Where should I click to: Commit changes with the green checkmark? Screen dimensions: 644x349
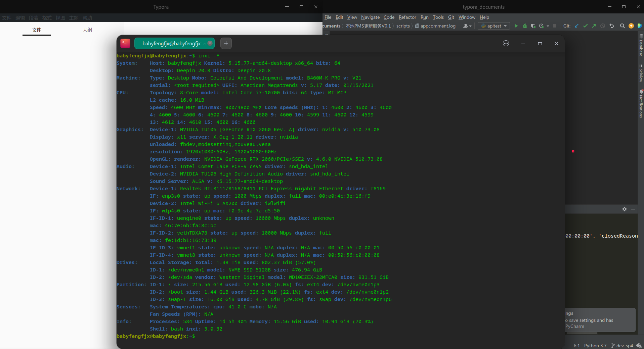[585, 26]
